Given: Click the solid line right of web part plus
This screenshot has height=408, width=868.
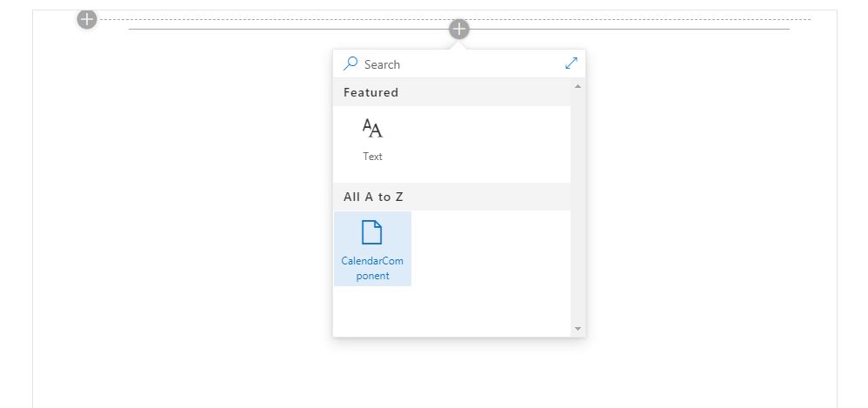Looking at the screenshot, I should (x=630, y=29).
